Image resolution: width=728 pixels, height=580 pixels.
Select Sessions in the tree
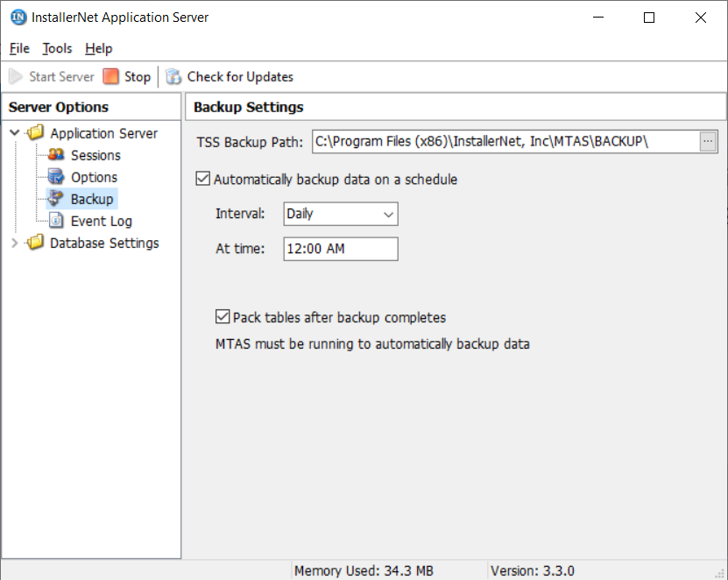(x=95, y=155)
